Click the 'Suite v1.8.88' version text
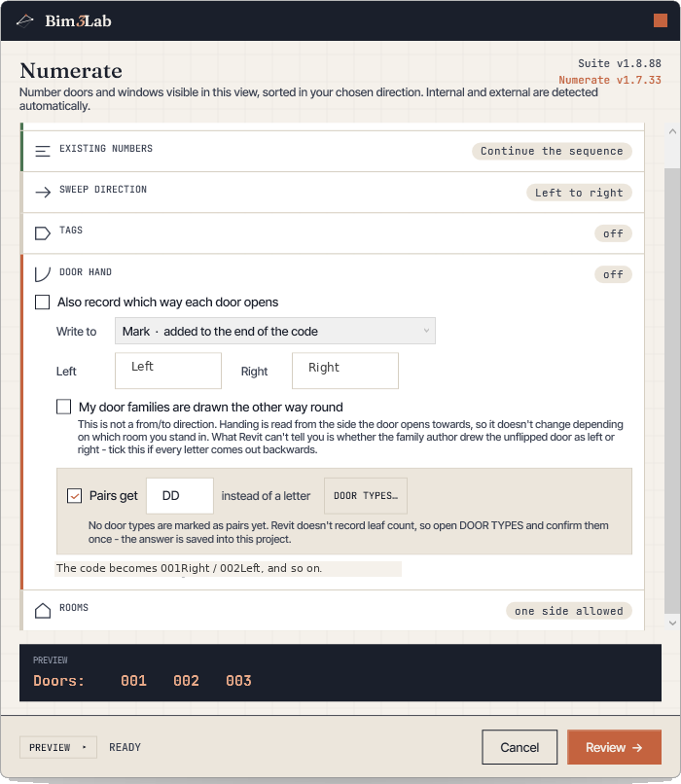681x784 pixels. [620, 63]
